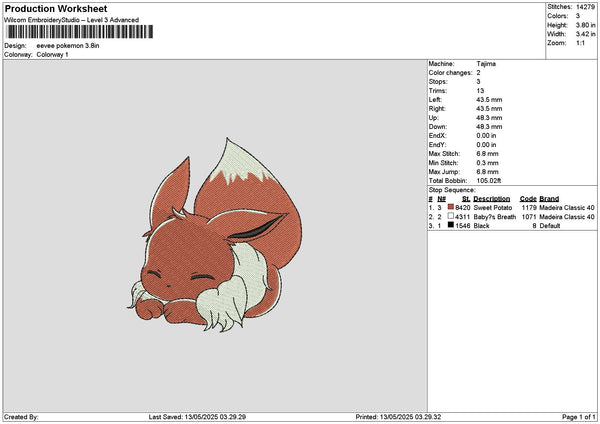Click the Trims value 13
Viewport: 600px width, 424px height.
pos(482,90)
